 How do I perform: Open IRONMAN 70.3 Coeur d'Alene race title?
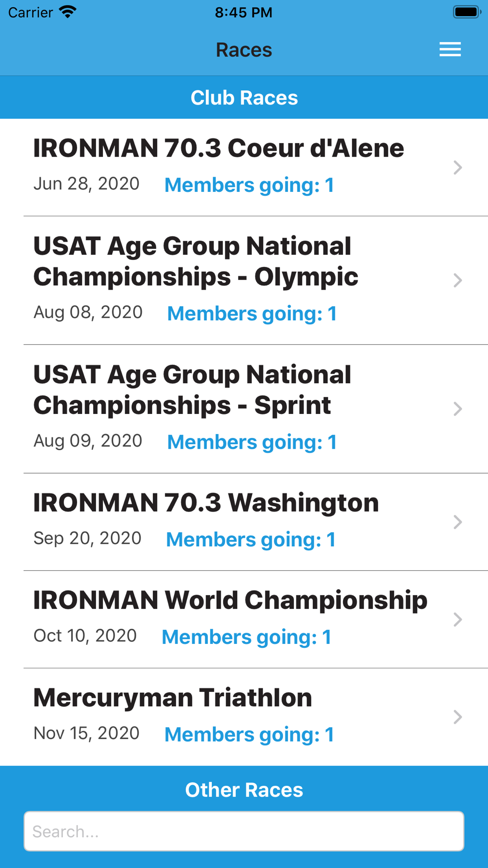click(219, 148)
